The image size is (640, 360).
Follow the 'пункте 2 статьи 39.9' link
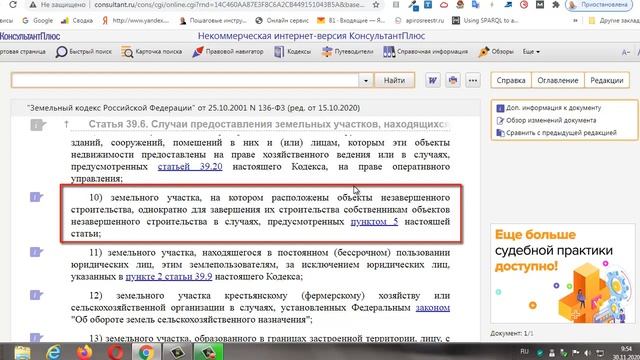pos(169,276)
